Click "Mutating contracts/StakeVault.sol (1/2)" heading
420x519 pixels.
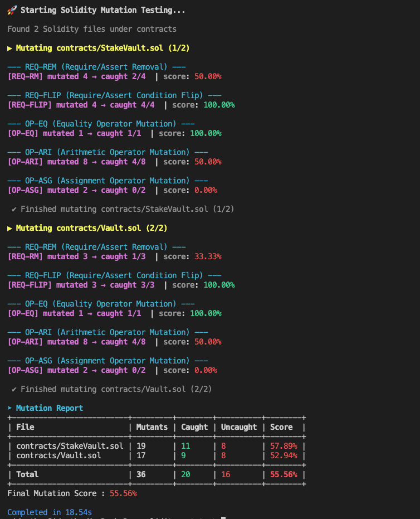(x=103, y=48)
